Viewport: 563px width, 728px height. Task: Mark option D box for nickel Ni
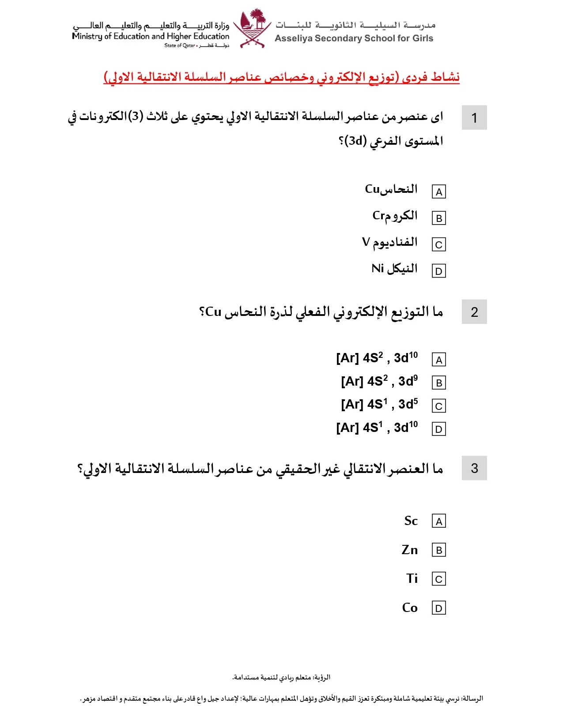coord(438,271)
